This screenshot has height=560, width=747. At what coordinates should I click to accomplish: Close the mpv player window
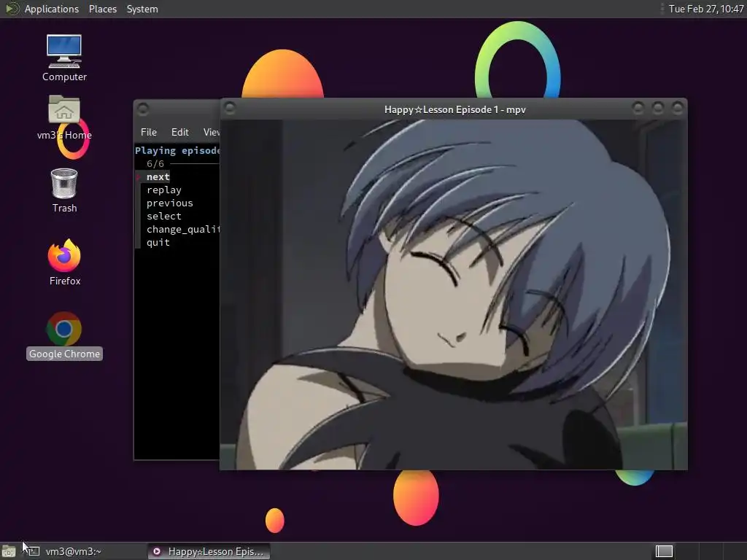[x=678, y=108]
